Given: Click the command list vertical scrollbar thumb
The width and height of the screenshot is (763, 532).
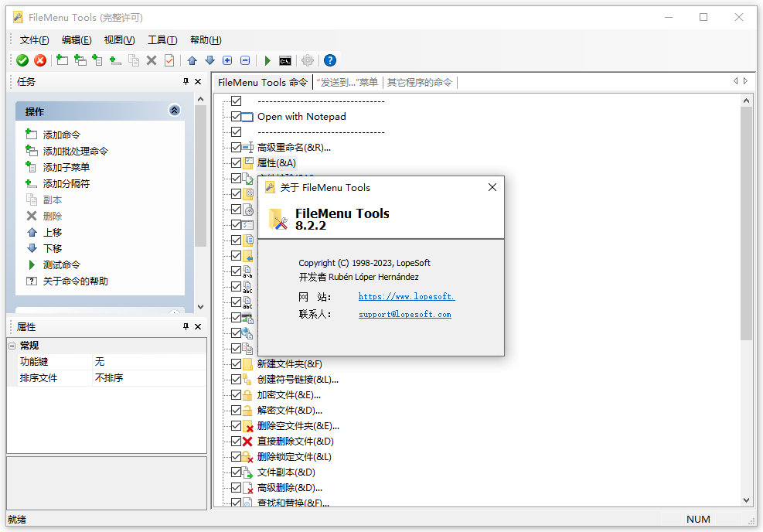Looking at the screenshot, I should click(x=746, y=224).
